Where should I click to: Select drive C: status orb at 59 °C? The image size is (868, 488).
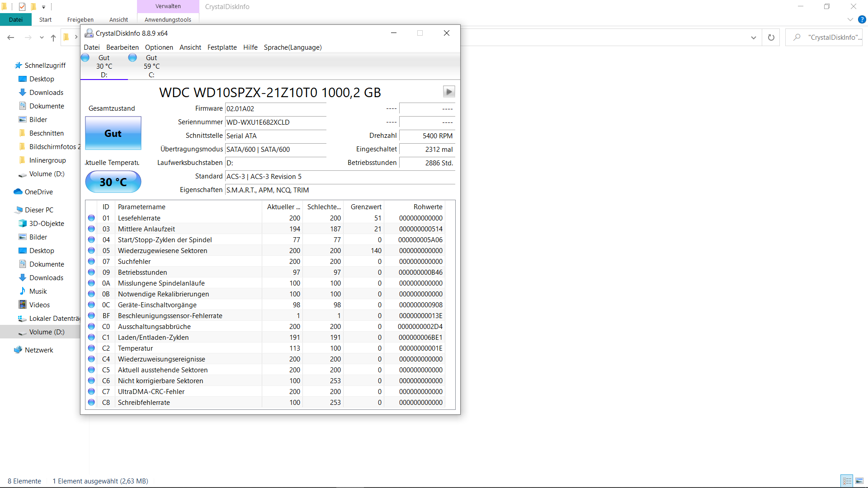(132, 58)
